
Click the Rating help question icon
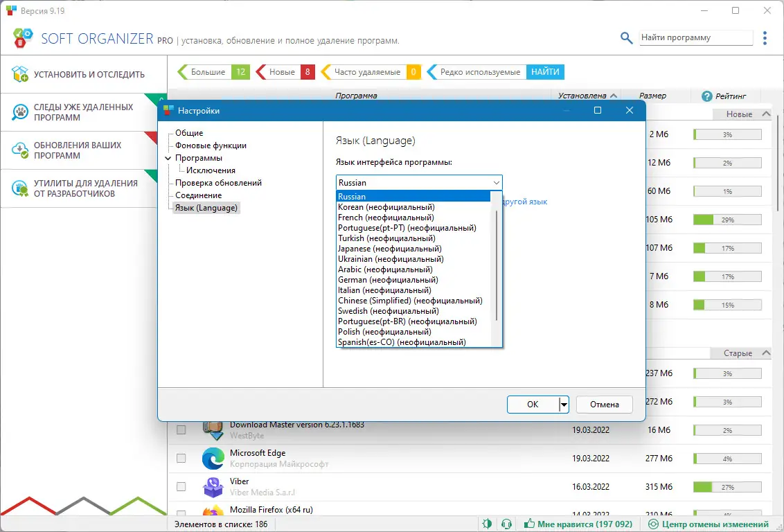pyautogui.click(x=706, y=96)
